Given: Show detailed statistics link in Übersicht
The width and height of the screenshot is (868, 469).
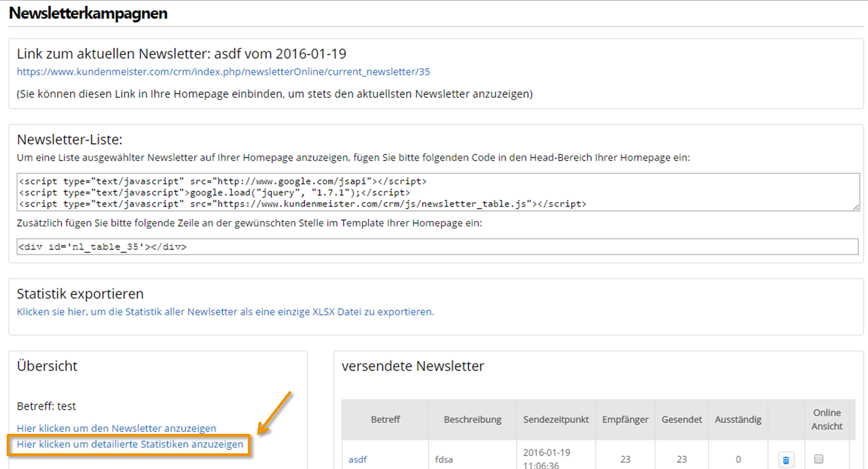Looking at the screenshot, I should coord(130,444).
